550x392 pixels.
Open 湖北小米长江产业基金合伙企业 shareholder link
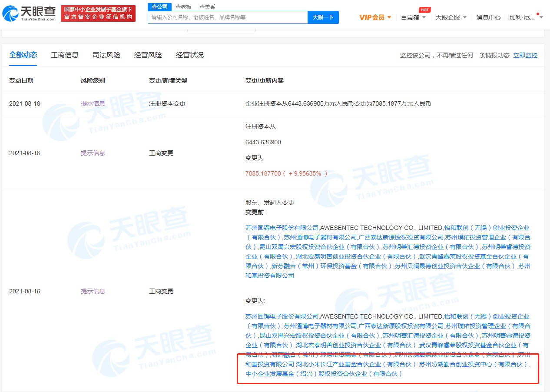coord(355,364)
